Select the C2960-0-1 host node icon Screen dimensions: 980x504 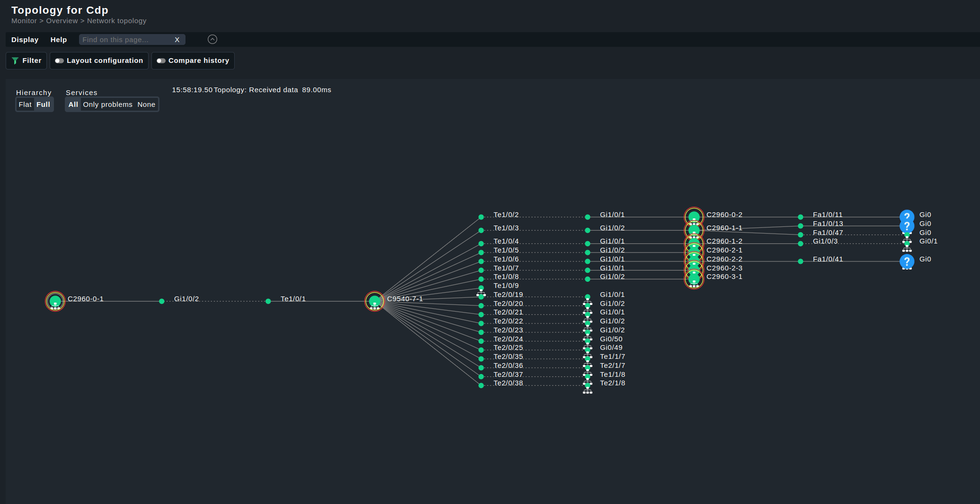[x=55, y=301]
